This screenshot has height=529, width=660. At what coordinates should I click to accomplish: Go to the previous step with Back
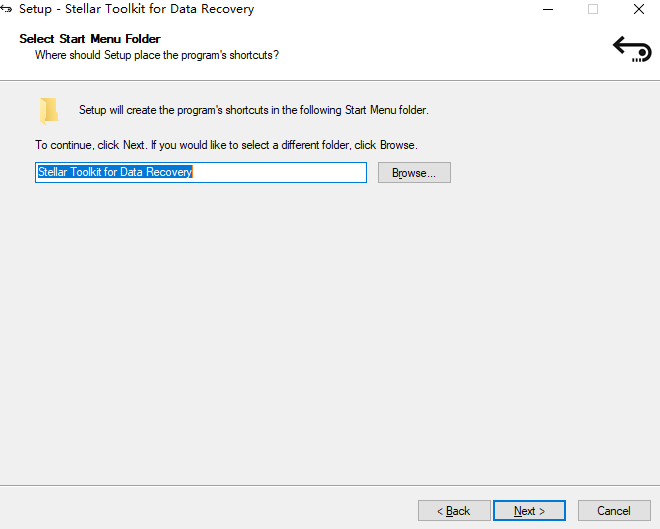click(x=454, y=511)
